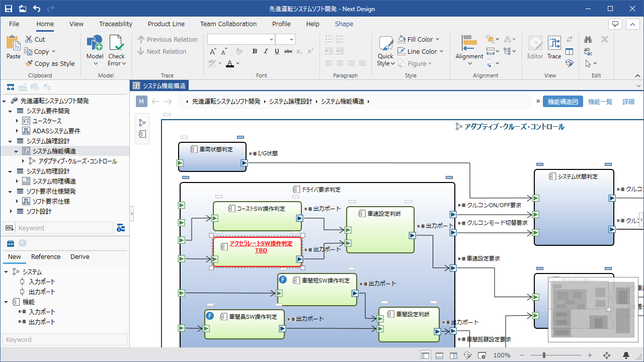Run Check Error on model
Viewport: 644px width, 362px height.
(116, 50)
